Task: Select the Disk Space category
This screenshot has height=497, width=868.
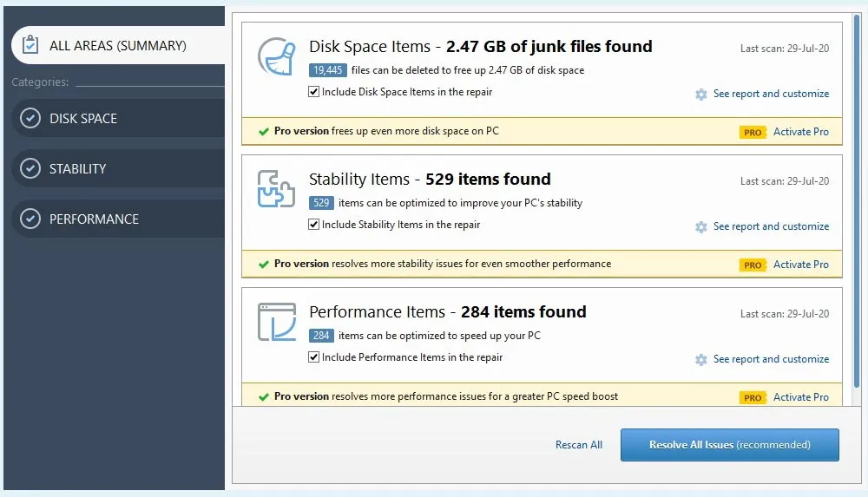Action: coord(118,119)
